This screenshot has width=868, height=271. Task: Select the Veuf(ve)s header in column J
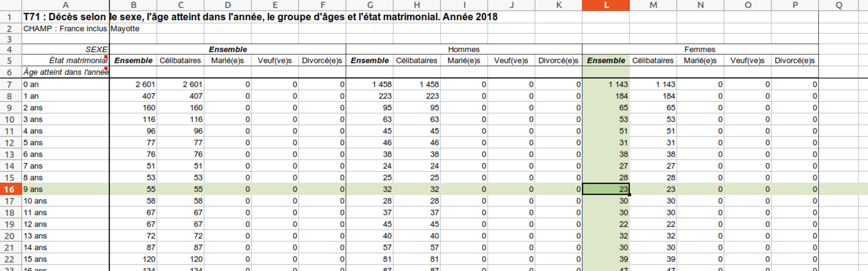coord(511,61)
